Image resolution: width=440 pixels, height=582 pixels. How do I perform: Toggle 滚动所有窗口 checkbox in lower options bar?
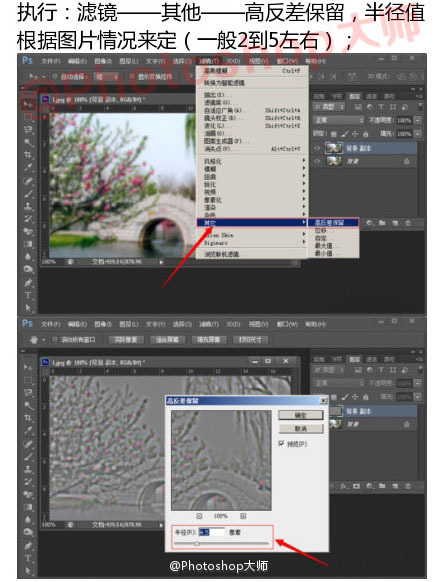pyautogui.click(x=55, y=340)
